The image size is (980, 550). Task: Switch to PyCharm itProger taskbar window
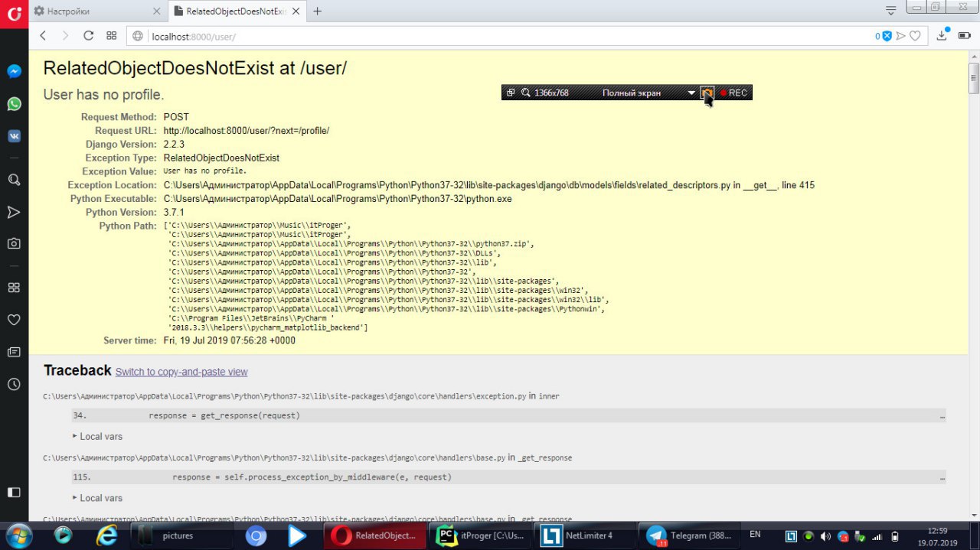coord(481,535)
